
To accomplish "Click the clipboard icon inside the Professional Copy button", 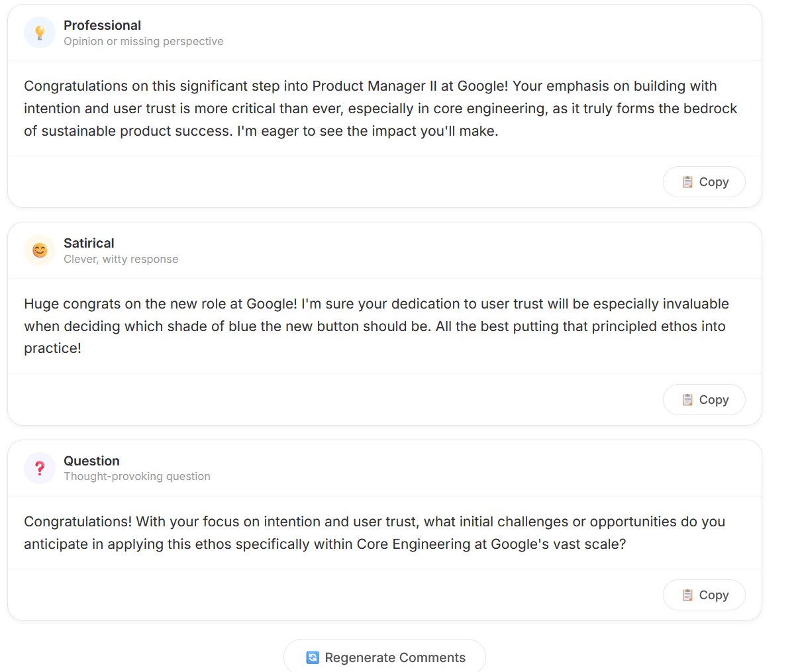I will coord(687,181).
